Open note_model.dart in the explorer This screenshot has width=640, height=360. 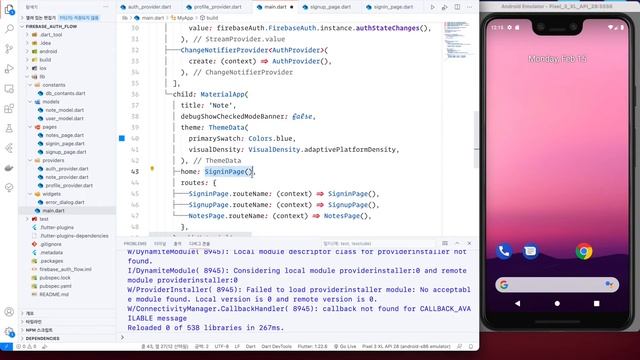(x=64, y=110)
